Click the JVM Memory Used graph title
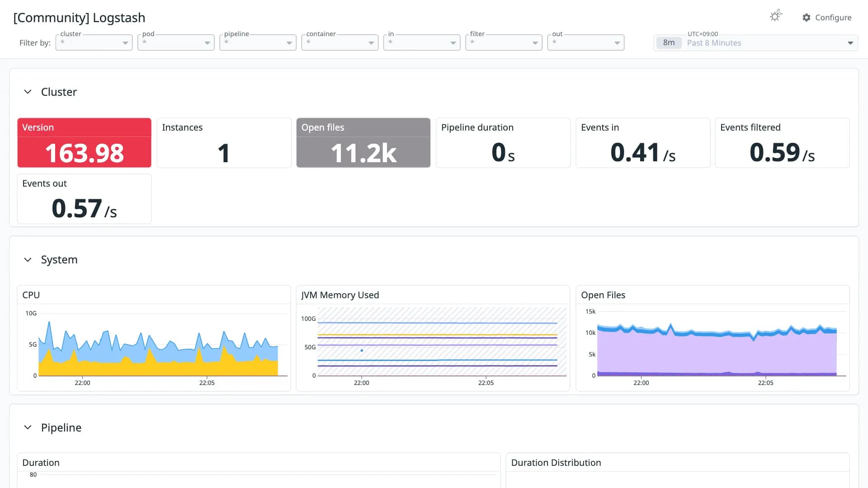 (340, 295)
